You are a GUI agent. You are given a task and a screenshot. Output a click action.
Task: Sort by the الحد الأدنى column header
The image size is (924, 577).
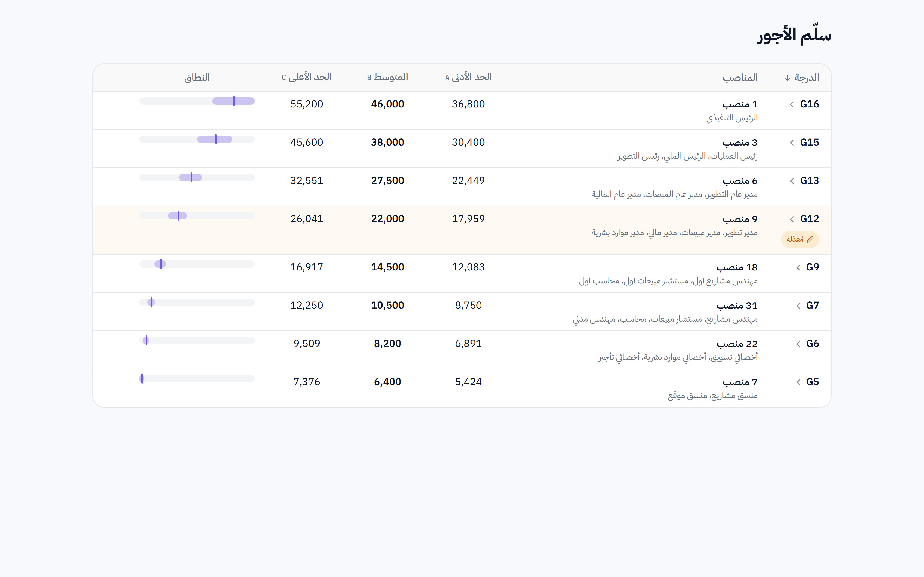pos(468,77)
